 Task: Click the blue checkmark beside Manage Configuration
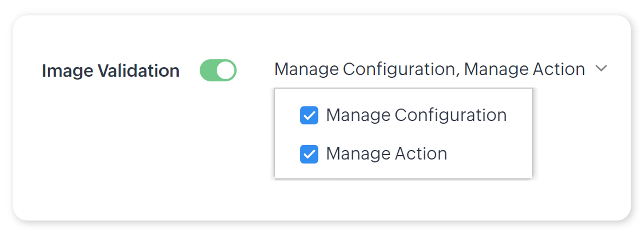(x=309, y=116)
